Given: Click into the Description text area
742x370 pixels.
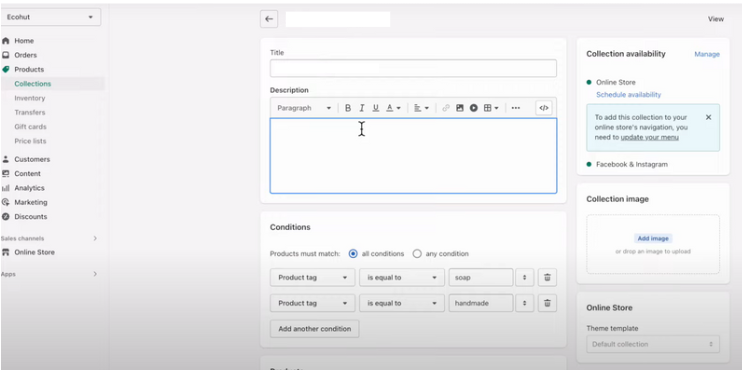Looking at the screenshot, I should click(x=413, y=156).
